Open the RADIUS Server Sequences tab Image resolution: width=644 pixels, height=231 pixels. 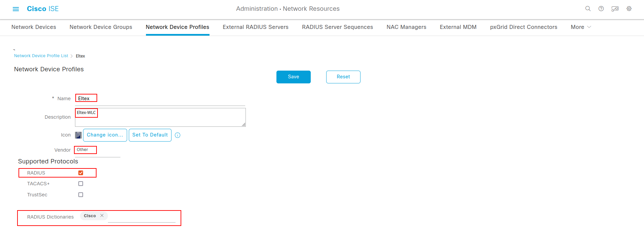coord(337,27)
